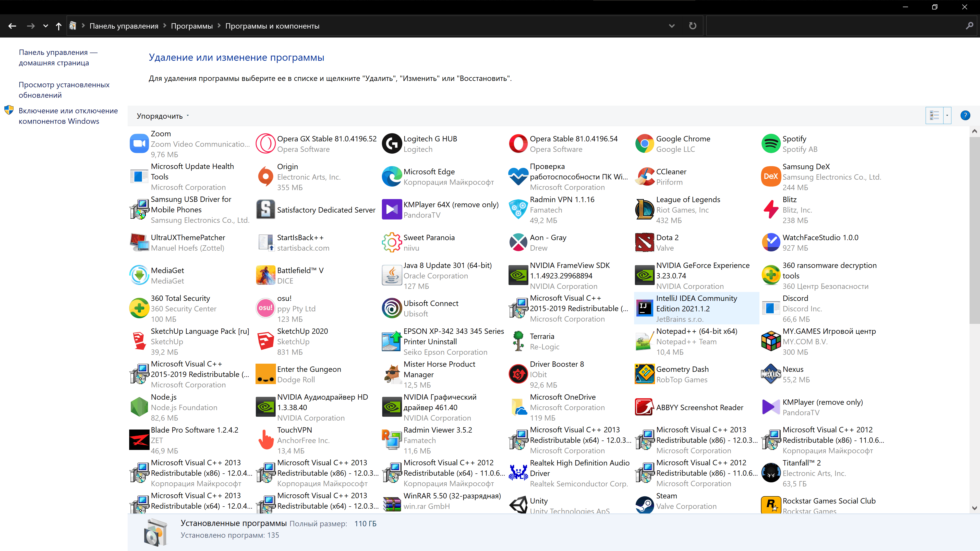Click the Up one level arrow

58,26
